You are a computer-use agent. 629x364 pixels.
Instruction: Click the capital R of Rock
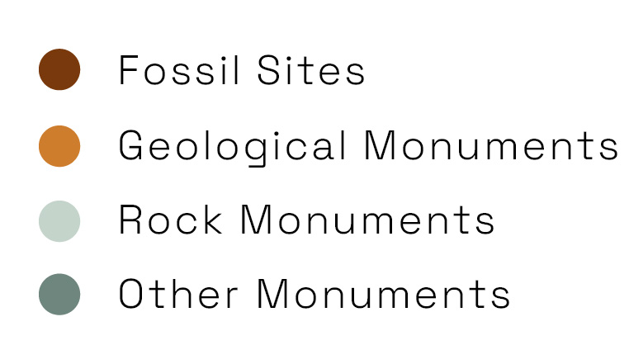tap(130, 219)
